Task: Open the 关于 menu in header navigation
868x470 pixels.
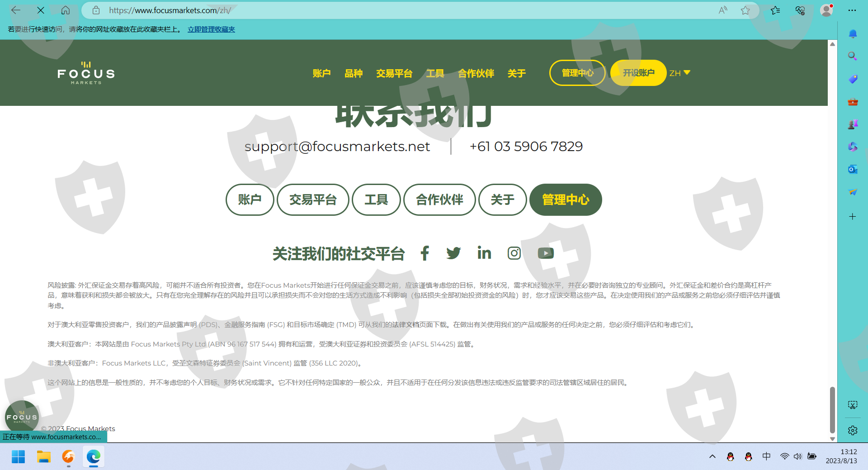Action: pos(516,73)
